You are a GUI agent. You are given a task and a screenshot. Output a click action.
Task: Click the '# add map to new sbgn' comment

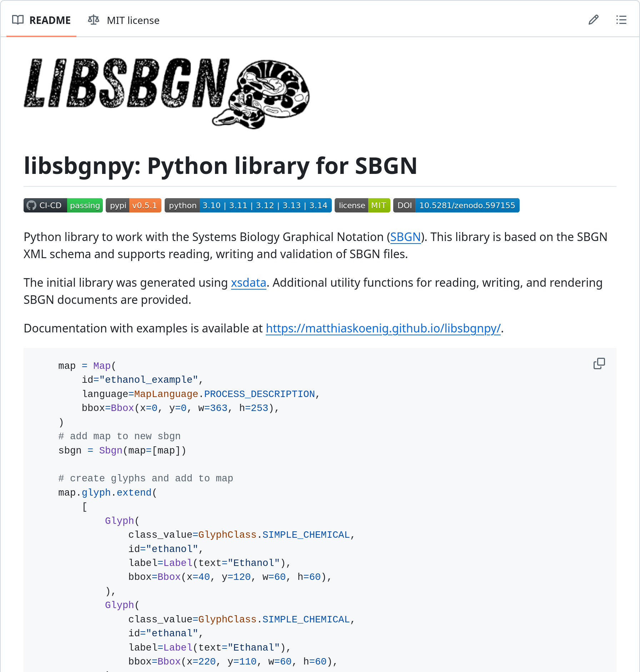click(119, 436)
